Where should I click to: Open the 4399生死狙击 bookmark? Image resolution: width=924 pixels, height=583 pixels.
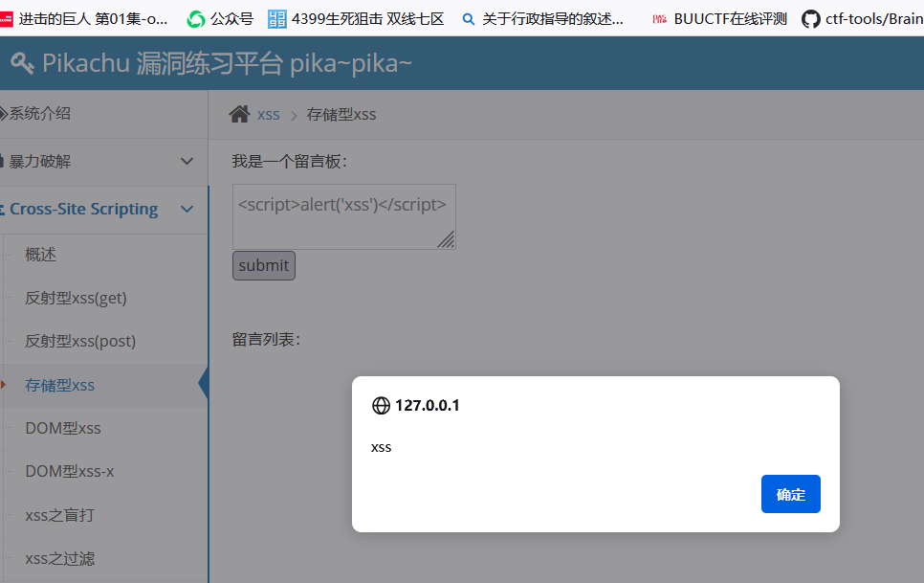356,18
